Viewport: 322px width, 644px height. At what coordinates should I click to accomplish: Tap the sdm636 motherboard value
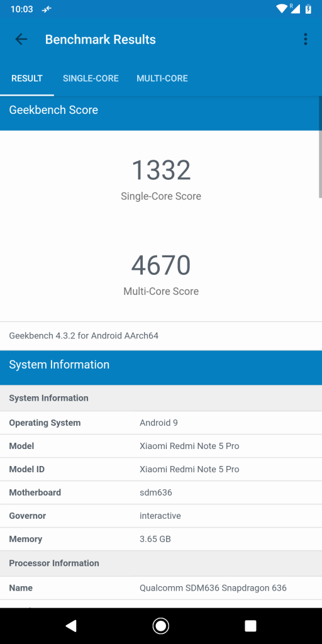click(156, 492)
